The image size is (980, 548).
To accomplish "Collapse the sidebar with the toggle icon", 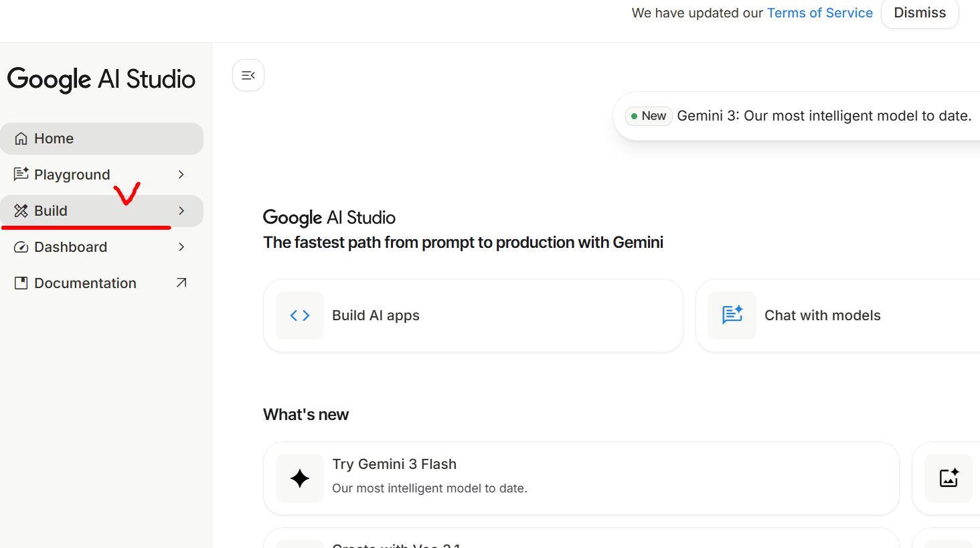I will [248, 76].
